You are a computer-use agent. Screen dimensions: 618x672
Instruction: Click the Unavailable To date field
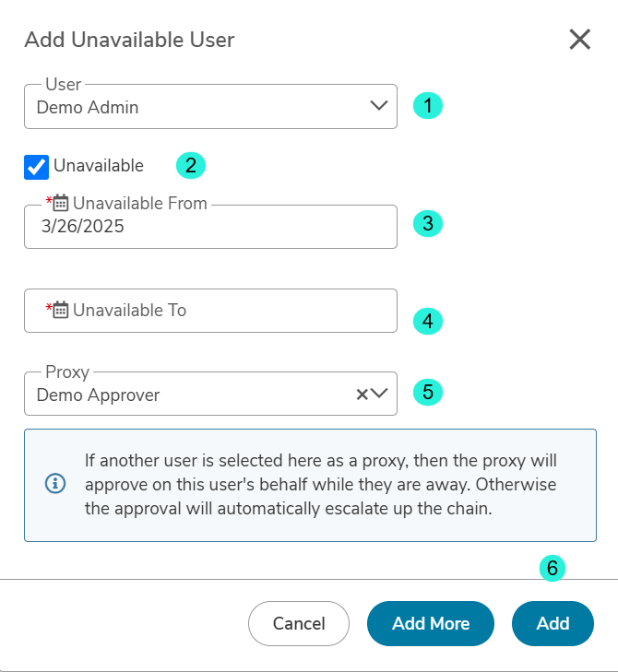[210, 311]
